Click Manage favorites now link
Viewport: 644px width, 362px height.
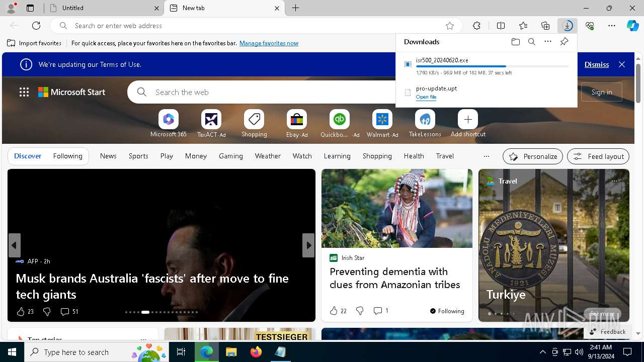(x=269, y=43)
